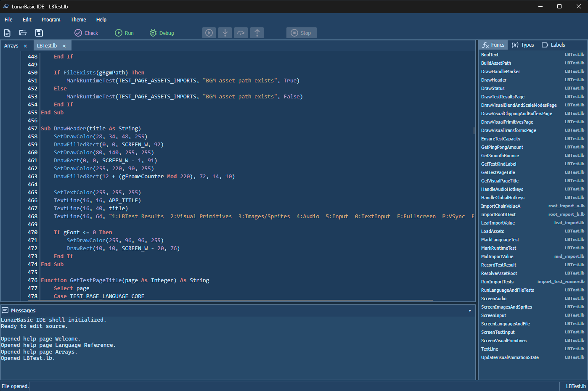This screenshot has height=391, width=588.
Task: Expand the Messages panel dropdown arrow
Action: tap(469, 310)
